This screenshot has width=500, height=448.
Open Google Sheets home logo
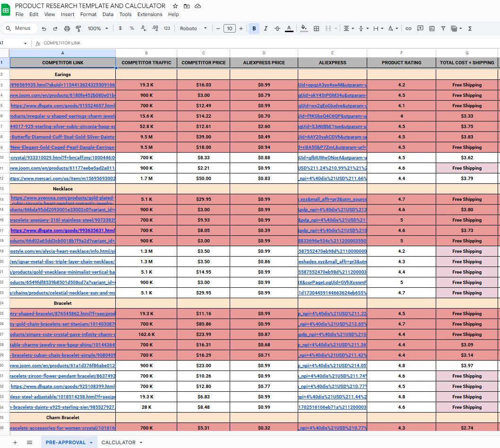6,10
